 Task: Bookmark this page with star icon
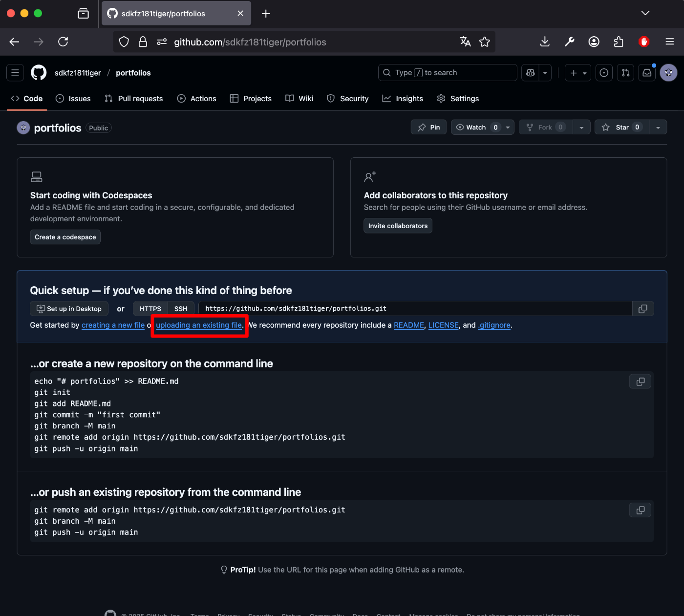click(x=485, y=42)
